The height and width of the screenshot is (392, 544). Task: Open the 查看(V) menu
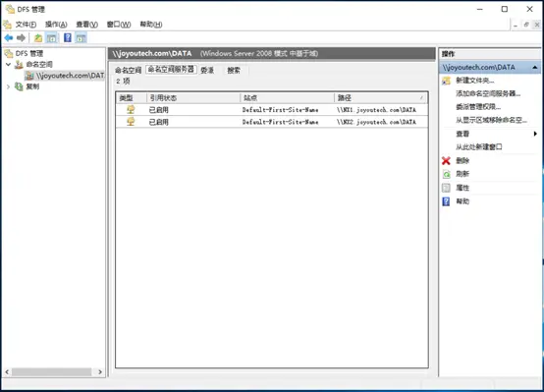pyautogui.click(x=86, y=25)
